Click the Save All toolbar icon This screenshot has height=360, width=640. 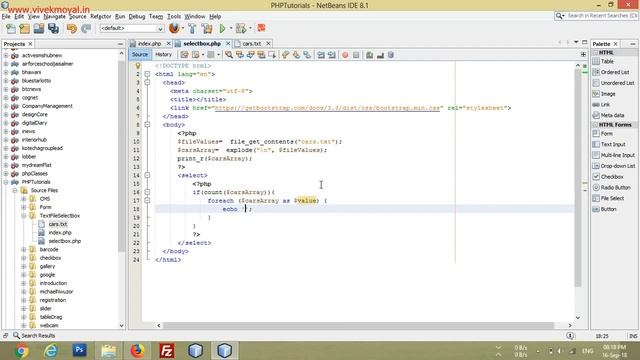coord(53,28)
